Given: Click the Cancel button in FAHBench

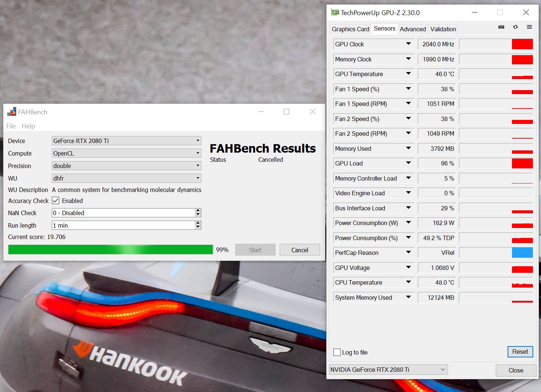Looking at the screenshot, I should (300, 250).
